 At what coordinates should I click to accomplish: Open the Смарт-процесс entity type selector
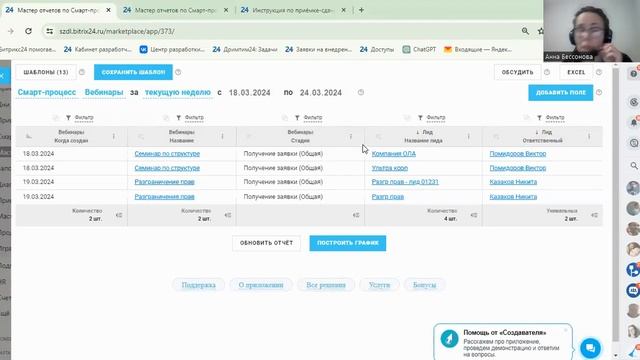click(47, 93)
